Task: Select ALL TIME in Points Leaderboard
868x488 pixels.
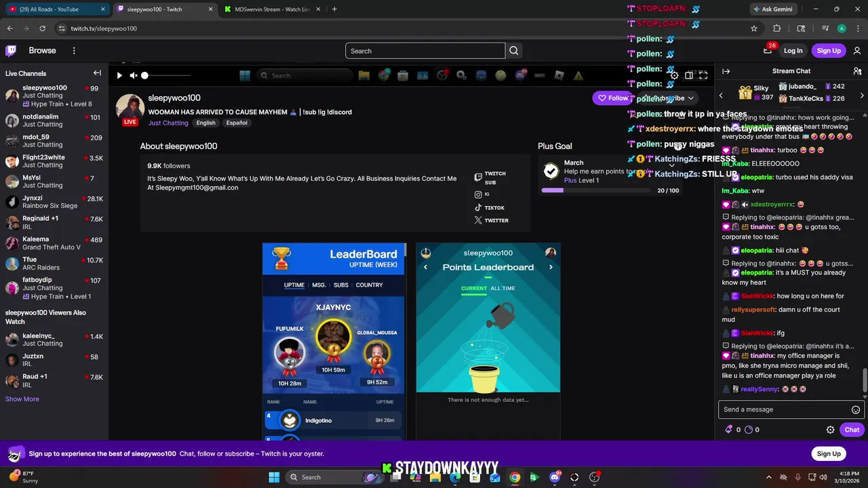Action: point(503,288)
